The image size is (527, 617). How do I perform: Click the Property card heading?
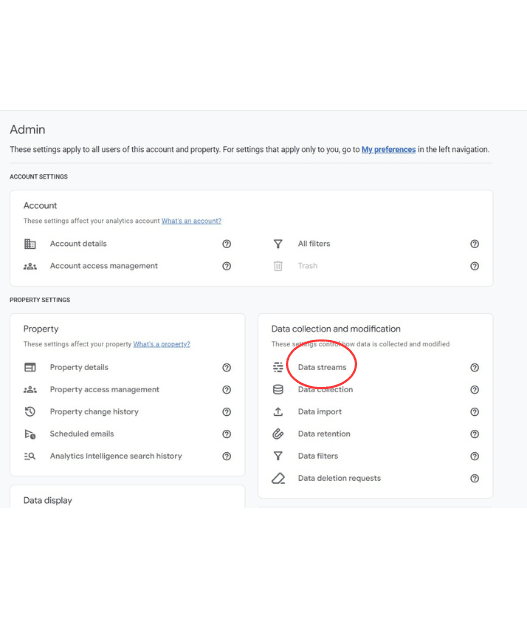click(x=41, y=329)
